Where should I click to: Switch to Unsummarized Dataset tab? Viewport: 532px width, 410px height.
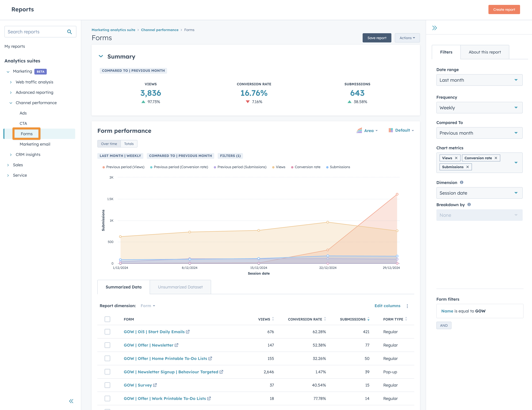click(180, 287)
